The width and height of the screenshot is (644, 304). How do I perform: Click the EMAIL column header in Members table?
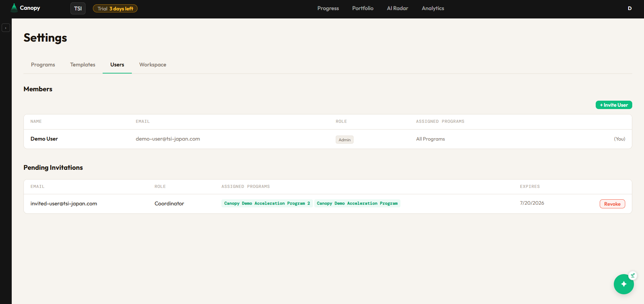pyautogui.click(x=143, y=121)
